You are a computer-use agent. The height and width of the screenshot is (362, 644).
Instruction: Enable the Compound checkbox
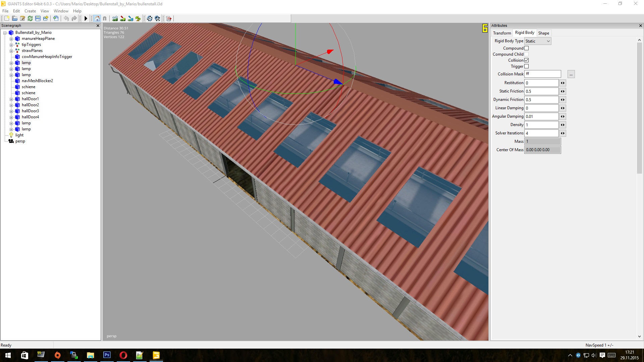tap(526, 48)
